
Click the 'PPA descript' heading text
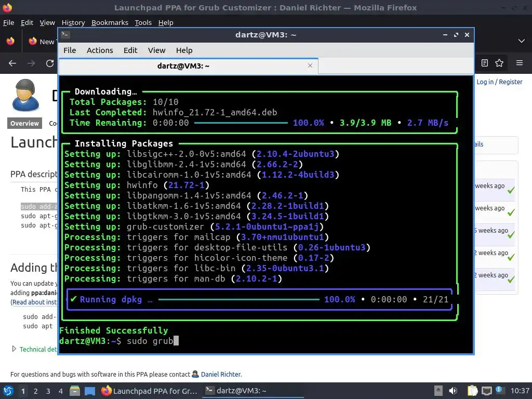[x=34, y=174]
